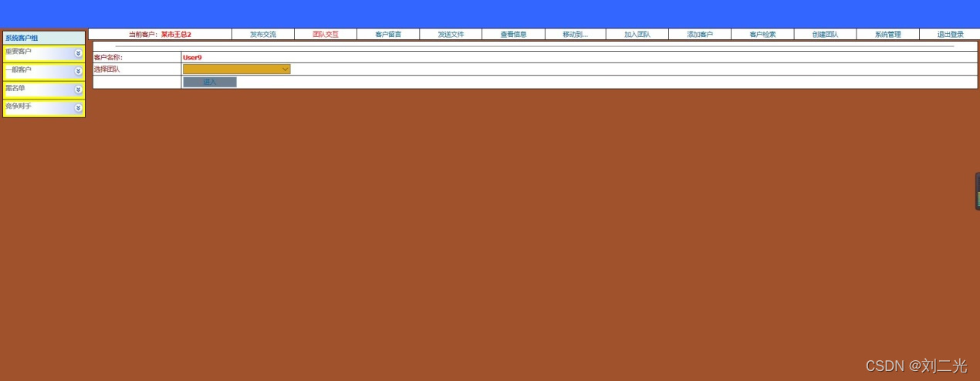Open the 查看信息 menu item
Screen dimensions: 980x381
coord(513,35)
